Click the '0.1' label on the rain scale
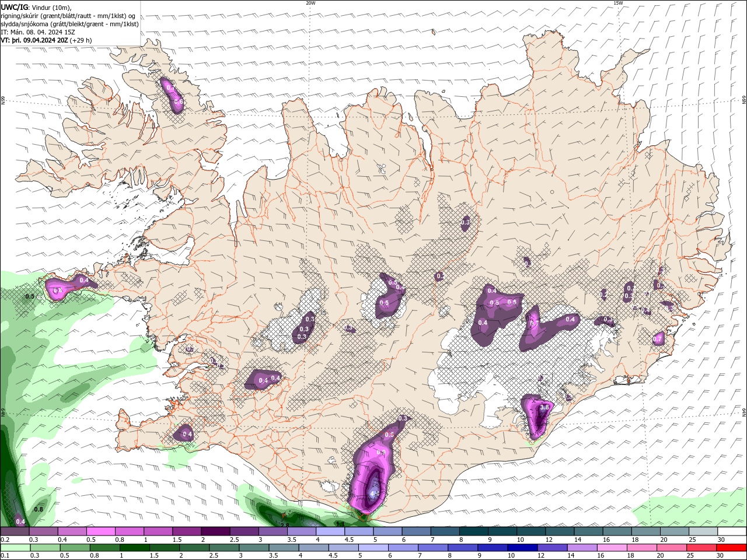 (5, 556)
